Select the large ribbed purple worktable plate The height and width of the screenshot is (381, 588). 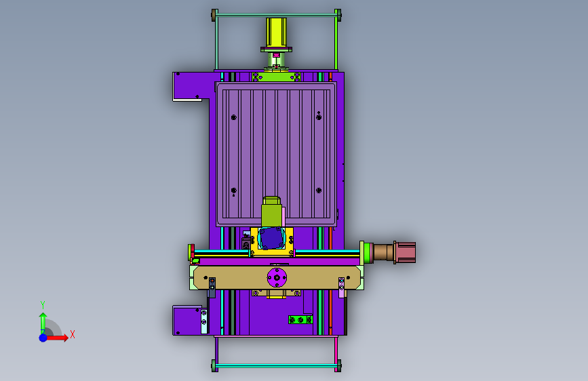click(276, 154)
